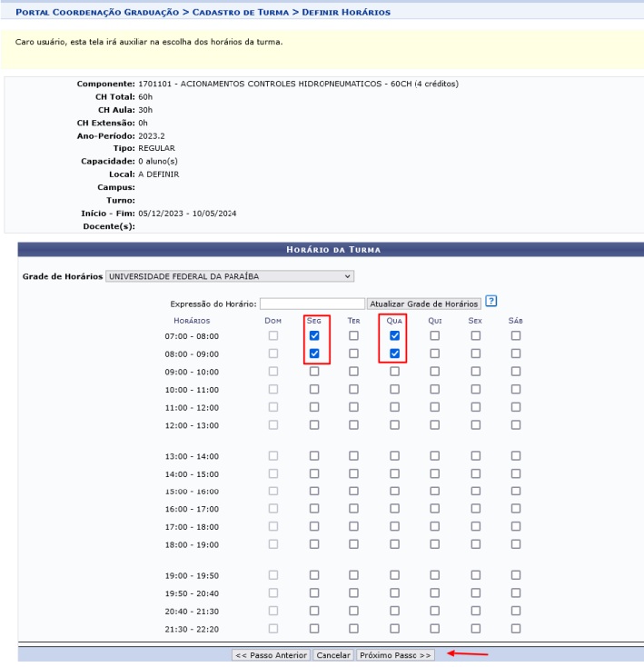Check Qua 15:00 - 16:00 checkbox

point(394,491)
